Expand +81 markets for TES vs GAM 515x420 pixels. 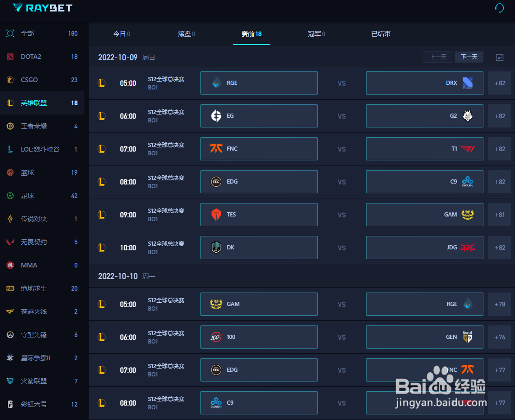tap(500, 215)
